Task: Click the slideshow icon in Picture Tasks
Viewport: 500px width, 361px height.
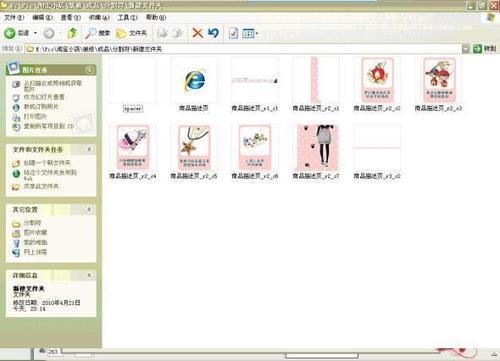Action: tap(16, 97)
